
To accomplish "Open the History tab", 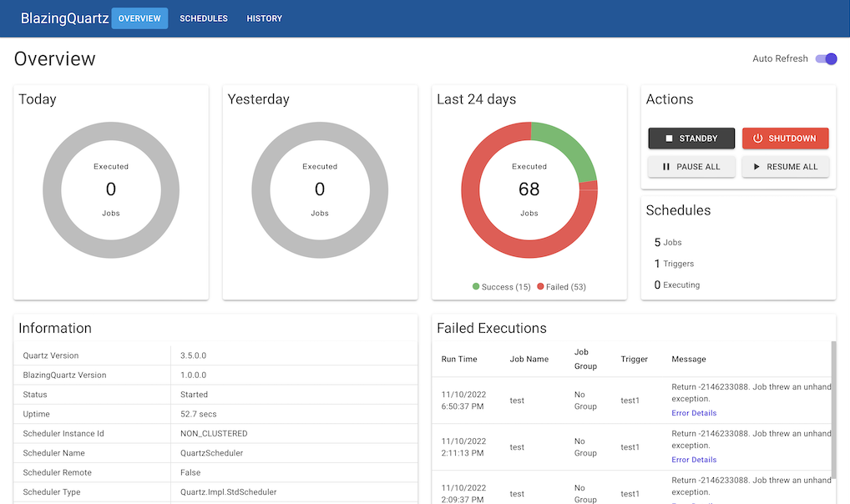I will (x=265, y=18).
